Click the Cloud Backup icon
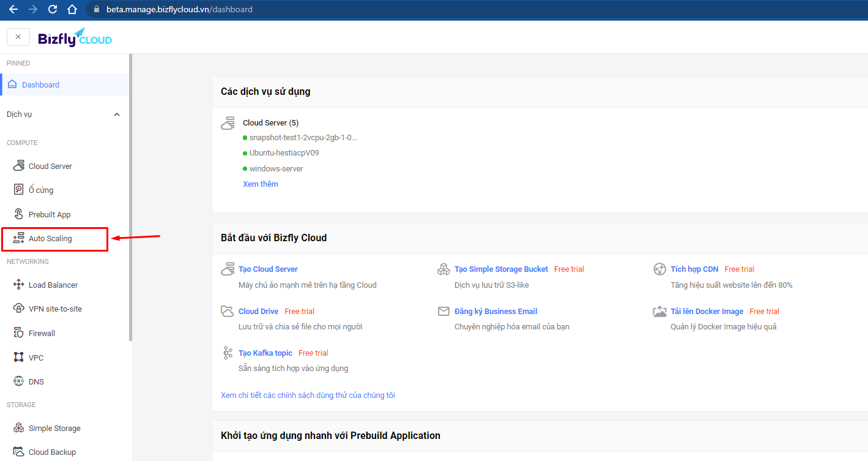868x461 pixels. [x=18, y=452]
